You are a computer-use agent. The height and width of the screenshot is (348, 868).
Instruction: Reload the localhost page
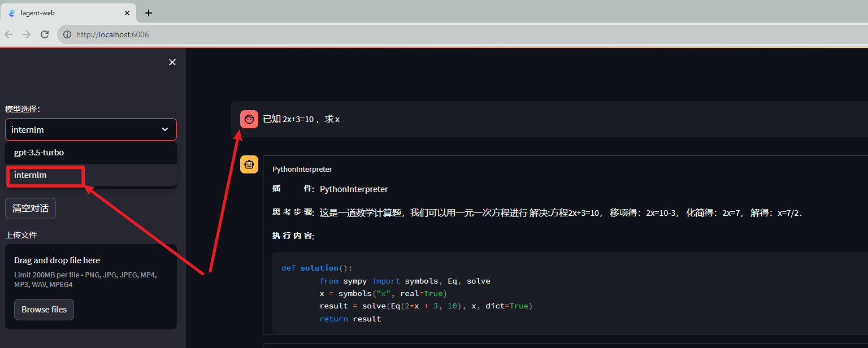[45, 34]
